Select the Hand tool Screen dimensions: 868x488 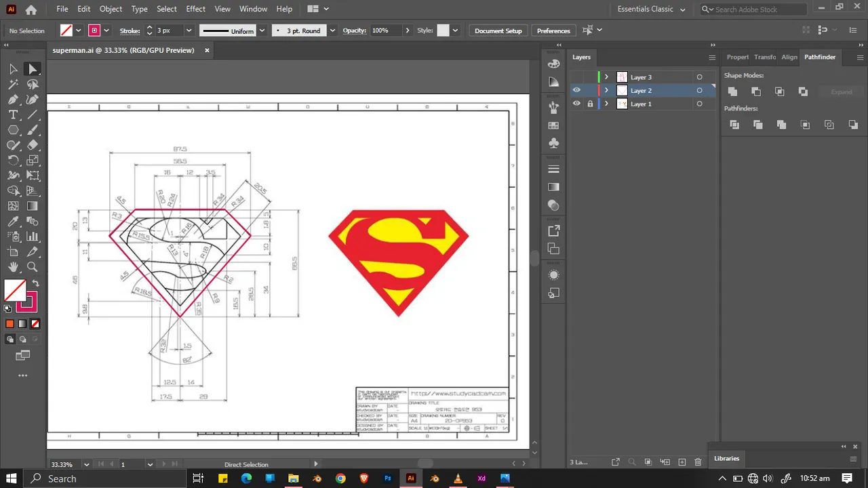tap(13, 267)
